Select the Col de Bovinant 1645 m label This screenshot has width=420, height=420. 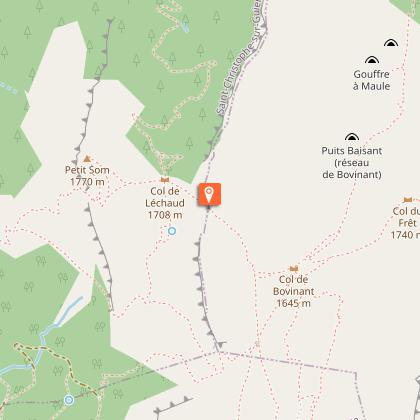tap(294, 291)
